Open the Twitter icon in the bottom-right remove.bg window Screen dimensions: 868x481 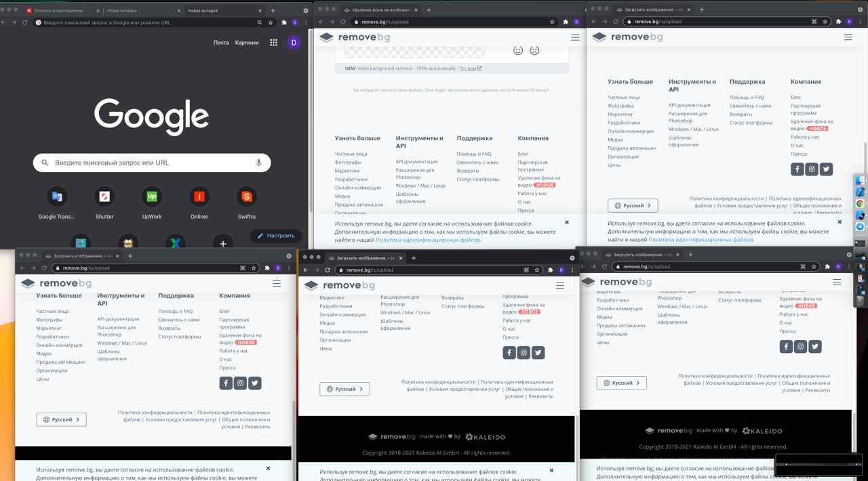tap(815, 346)
